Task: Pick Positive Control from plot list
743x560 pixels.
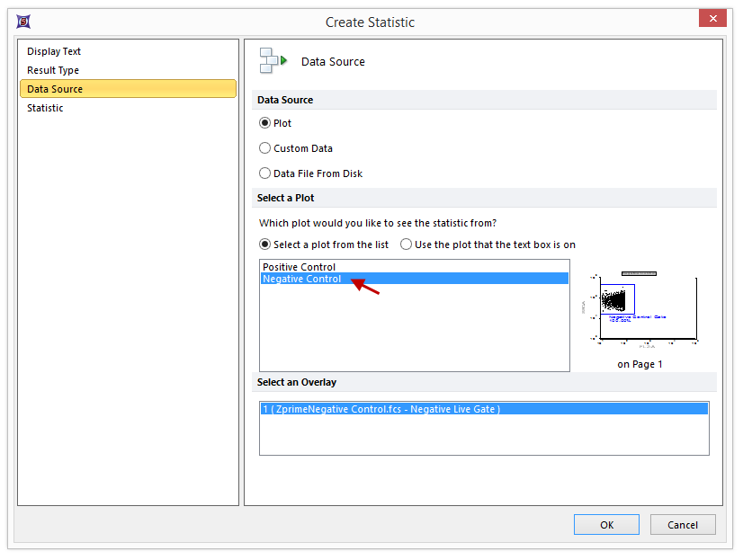Action: [x=299, y=267]
